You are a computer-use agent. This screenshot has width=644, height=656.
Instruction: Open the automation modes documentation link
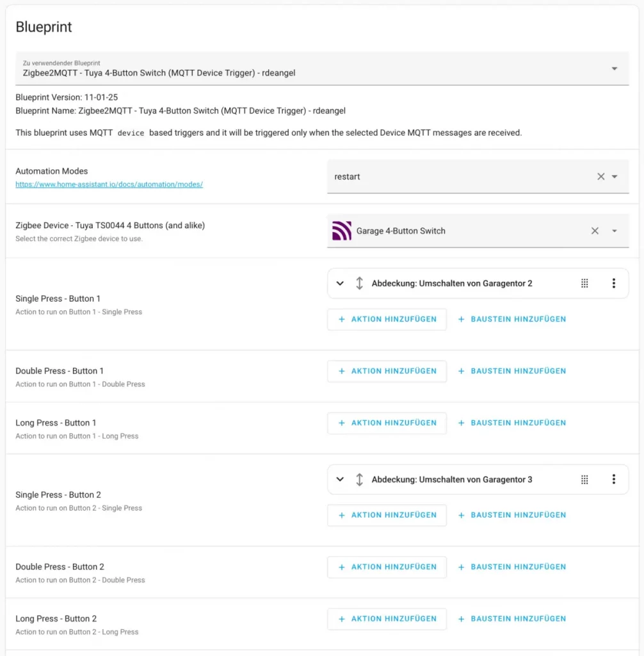(109, 184)
